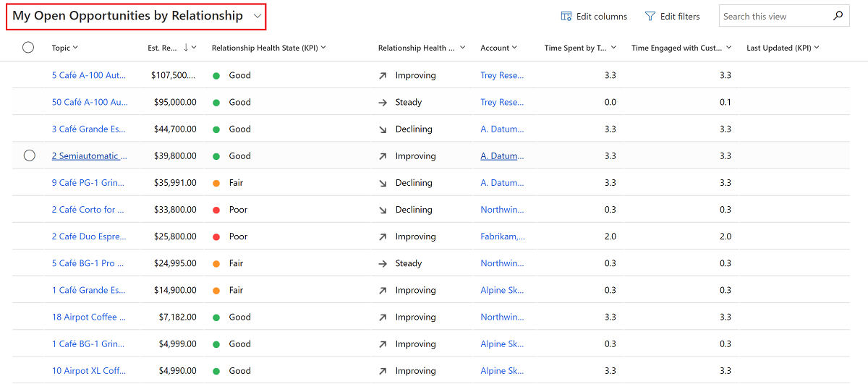Open the view selector dropdown chevron
The width and height of the screenshot is (868, 384).
258,16
